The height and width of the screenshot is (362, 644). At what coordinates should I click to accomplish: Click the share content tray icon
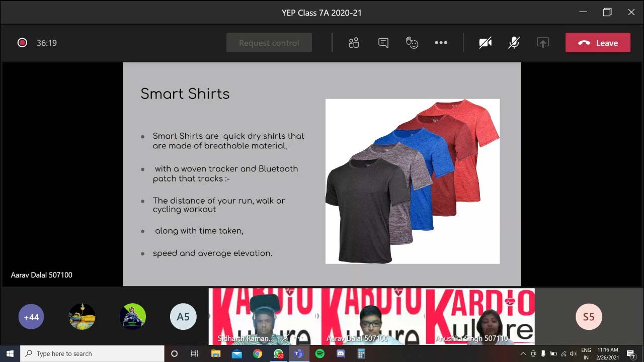[x=542, y=43]
